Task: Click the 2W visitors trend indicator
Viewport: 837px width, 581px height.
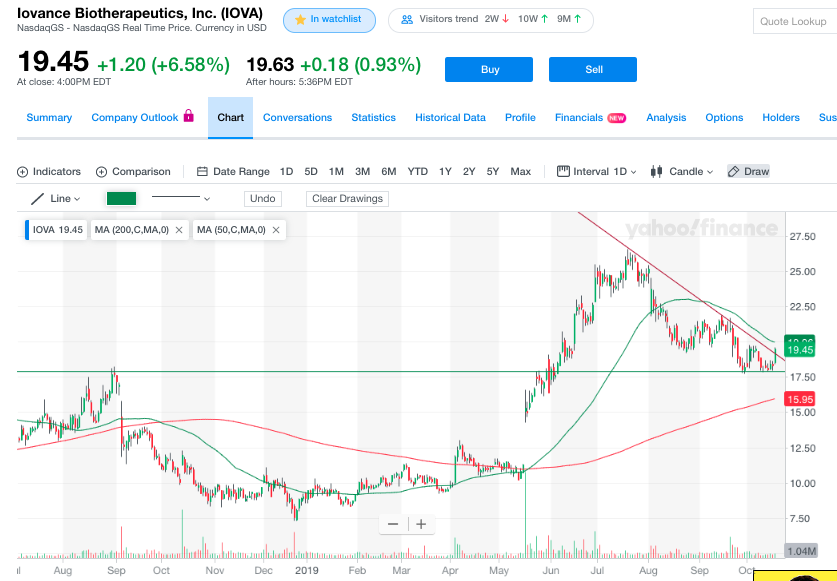Action: pyautogui.click(x=497, y=19)
